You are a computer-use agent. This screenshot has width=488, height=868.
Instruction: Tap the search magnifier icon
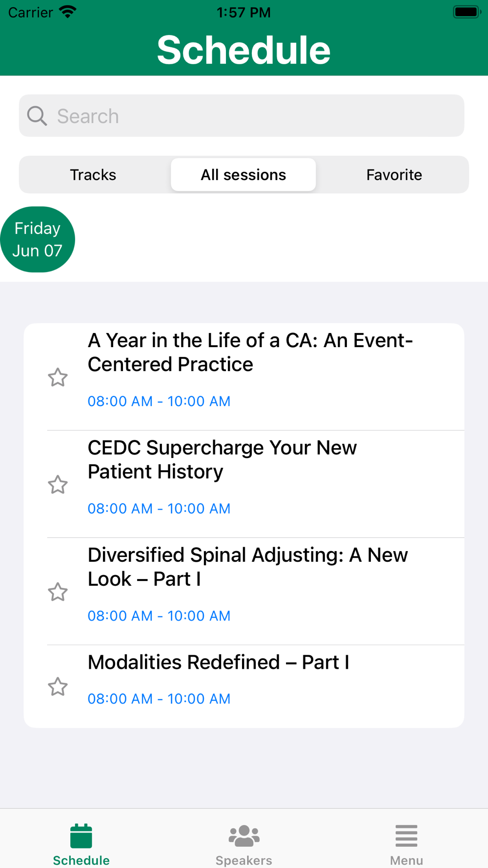[37, 116]
